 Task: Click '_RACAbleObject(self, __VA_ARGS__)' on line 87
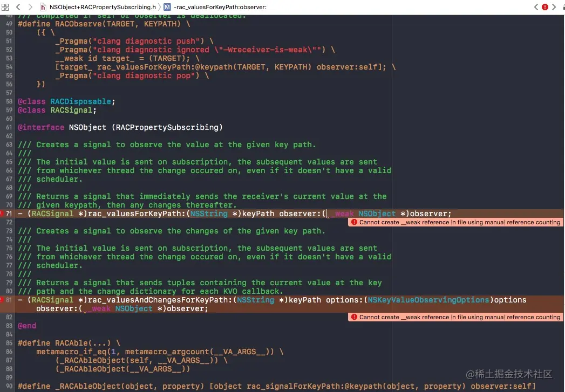[137, 360]
